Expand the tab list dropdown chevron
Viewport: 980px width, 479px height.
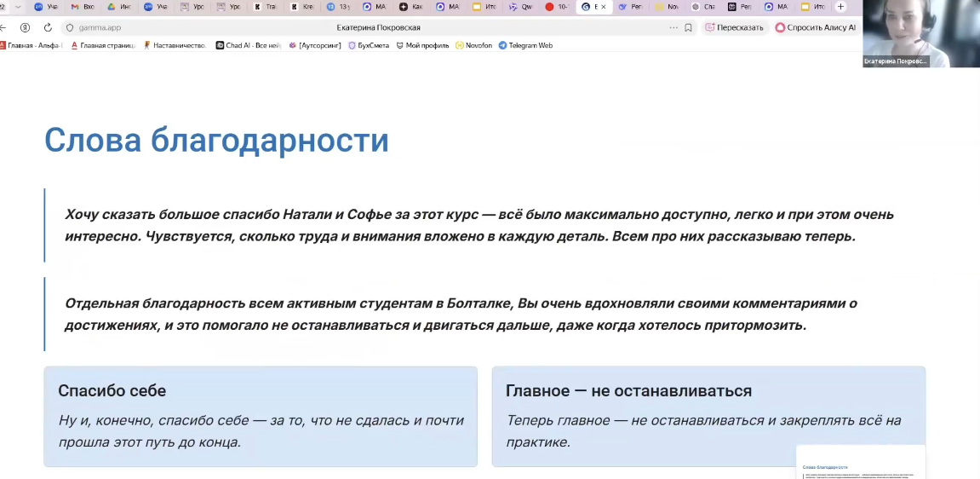tap(18, 7)
